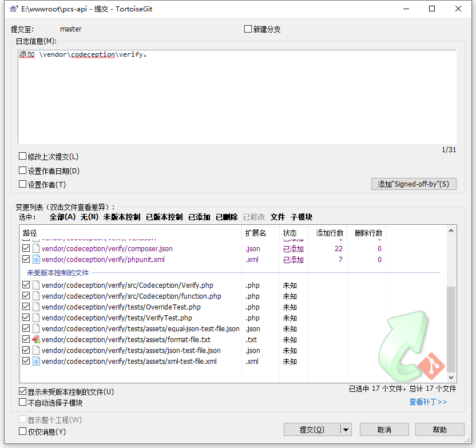Toggle 仅仅消息(Y) checkbox
The width and height of the screenshot is (476, 448).
[x=22, y=431]
